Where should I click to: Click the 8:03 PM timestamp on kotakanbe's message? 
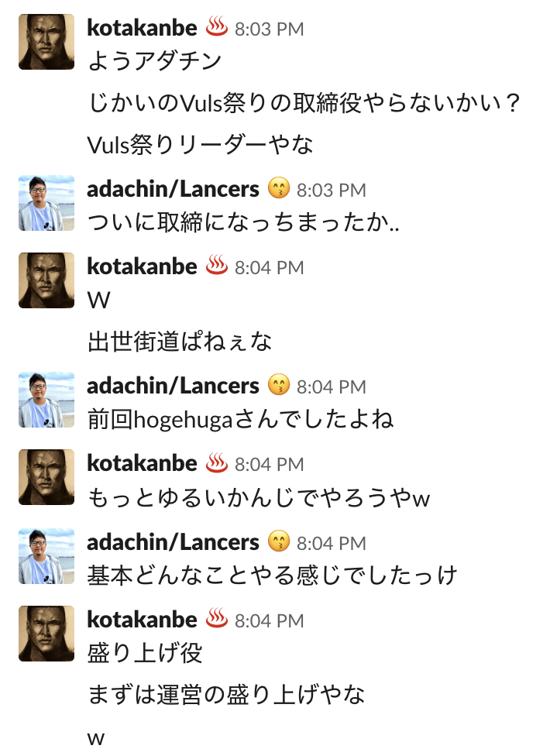pyautogui.click(x=269, y=29)
